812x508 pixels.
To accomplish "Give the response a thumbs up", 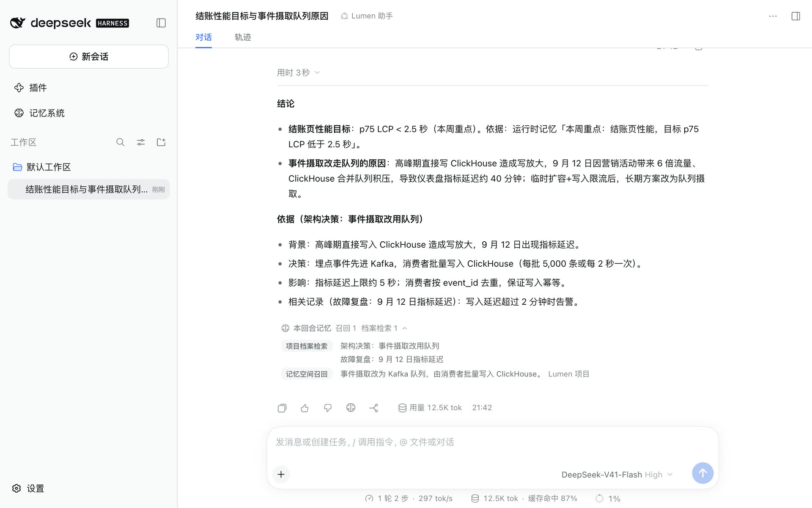I will click(x=305, y=408).
